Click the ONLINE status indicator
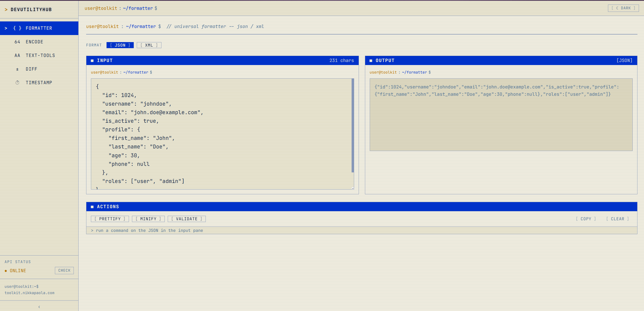The image size is (644, 311). pos(15,271)
